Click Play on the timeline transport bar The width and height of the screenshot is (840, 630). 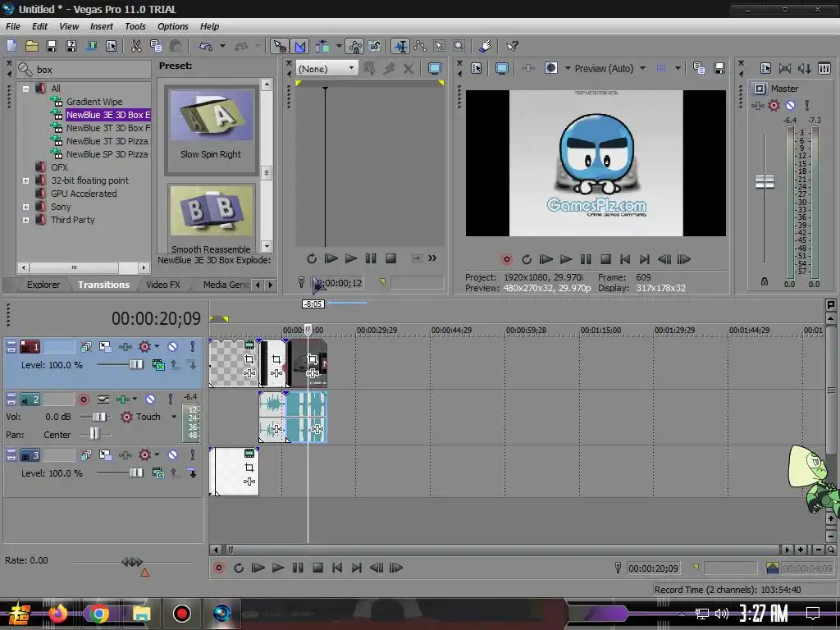coord(278,568)
